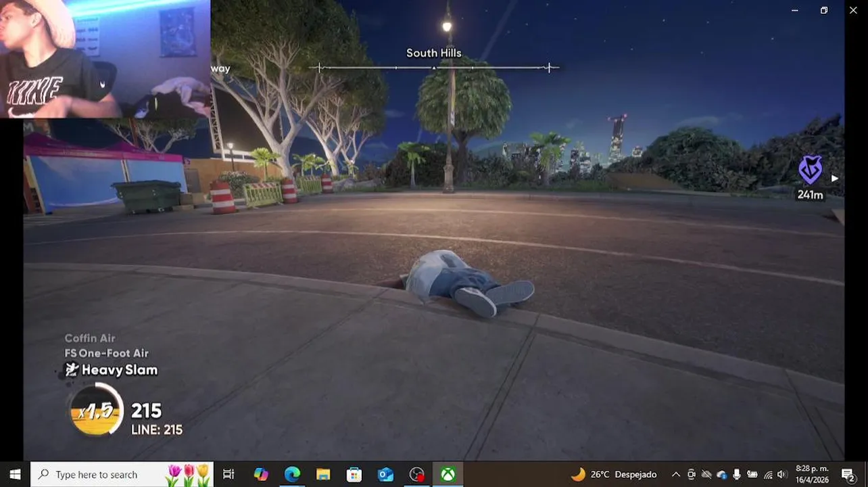Open the Windows Start menu
Image resolution: width=868 pixels, height=487 pixels.
coord(15,474)
